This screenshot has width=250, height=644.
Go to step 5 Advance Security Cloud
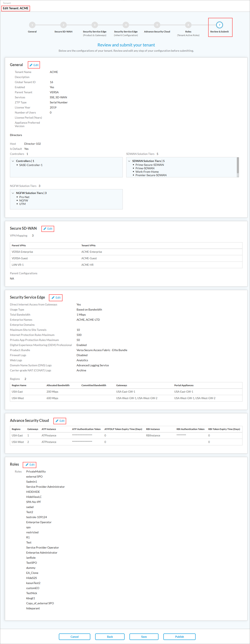coord(157,25)
